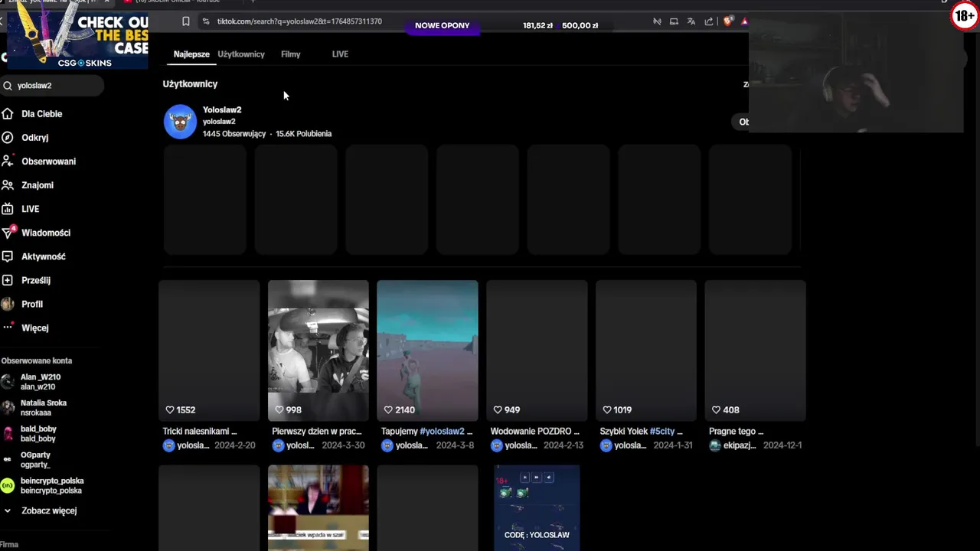Open the Brave Shields lion icon
This screenshot has width=980, height=551.
point(727,21)
